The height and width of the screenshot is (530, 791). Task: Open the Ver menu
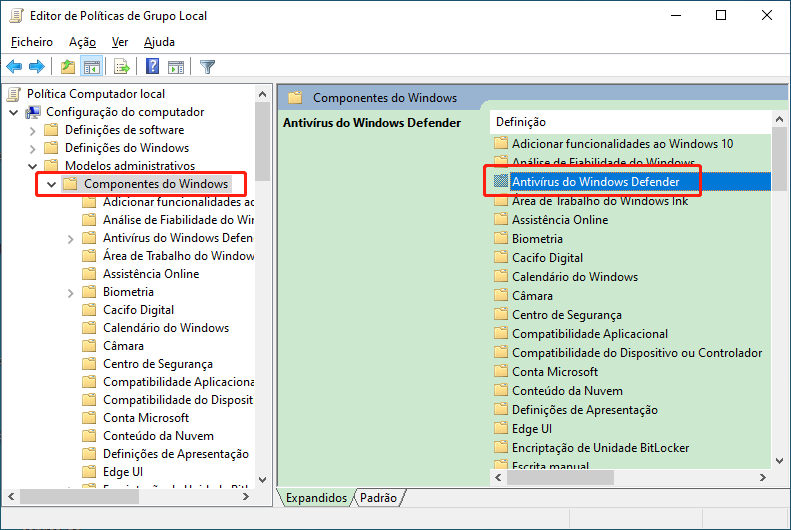pyautogui.click(x=120, y=42)
